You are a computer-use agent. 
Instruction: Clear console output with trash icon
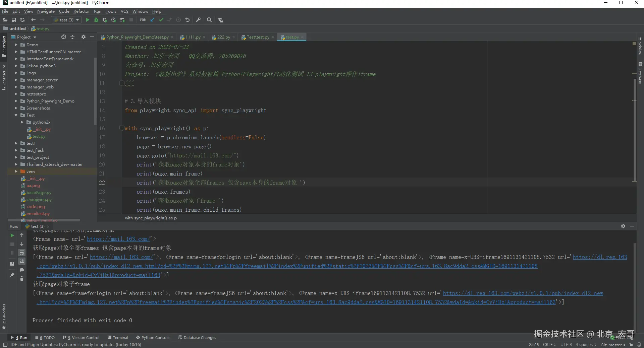pos(22,279)
